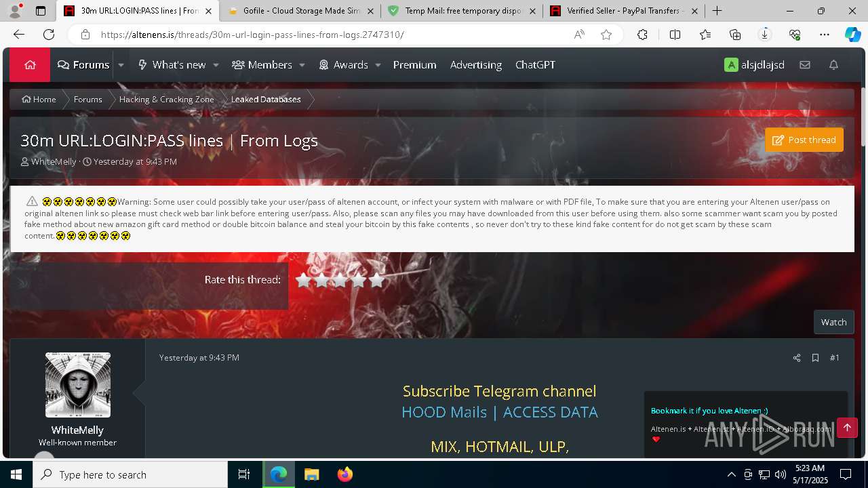Open Leaked Databases breadcrumb
The height and width of the screenshot is (488, 868).
(x=266, y=99)
